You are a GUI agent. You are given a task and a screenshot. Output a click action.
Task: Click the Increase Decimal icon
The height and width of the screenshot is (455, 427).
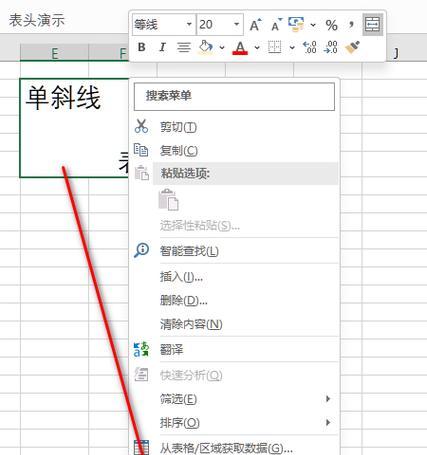(310, 47)
